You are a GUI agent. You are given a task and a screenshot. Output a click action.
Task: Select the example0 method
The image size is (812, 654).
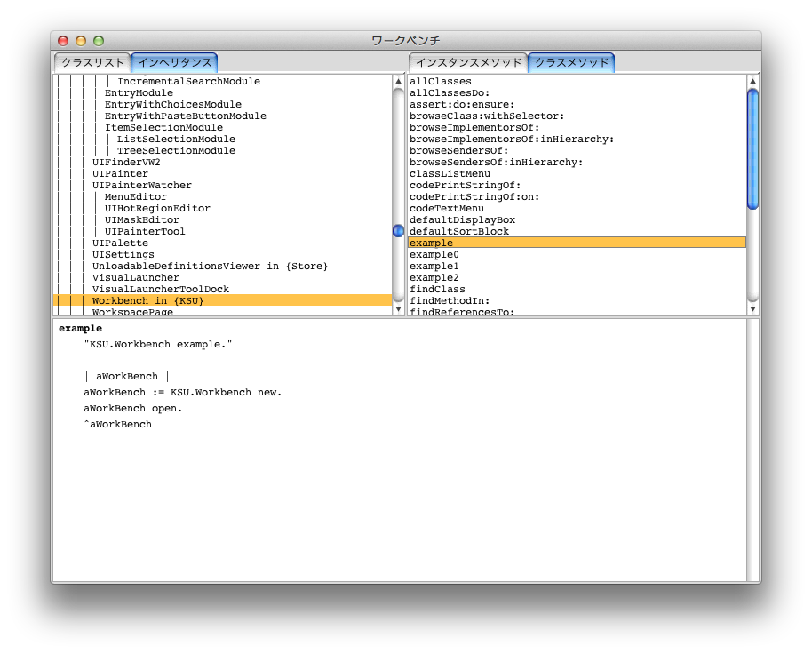(x=434, y=255)
